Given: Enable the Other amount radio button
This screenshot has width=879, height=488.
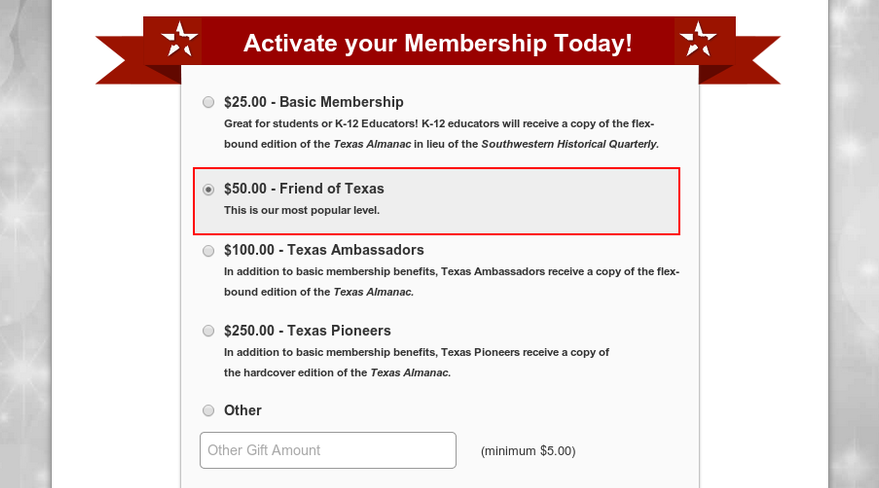Looking at the screenshot, I should pos(208,411).
